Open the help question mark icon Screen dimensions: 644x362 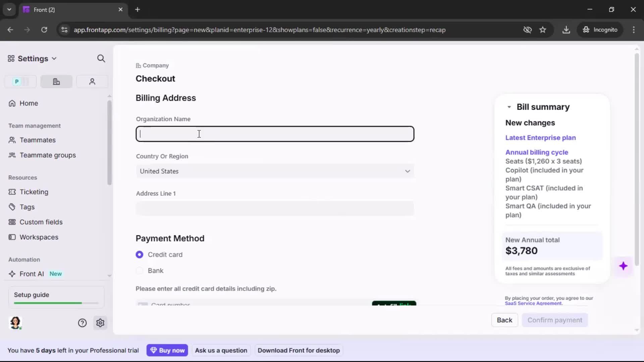click(x=82, y=323)
